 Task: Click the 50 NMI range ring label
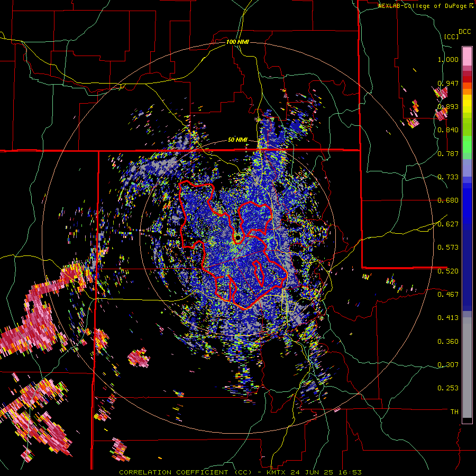[237, 140]
